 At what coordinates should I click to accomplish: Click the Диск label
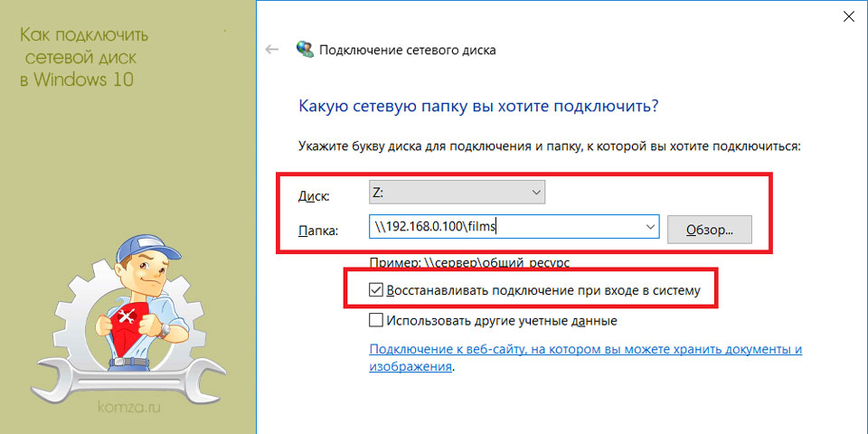tap(313, 196)
